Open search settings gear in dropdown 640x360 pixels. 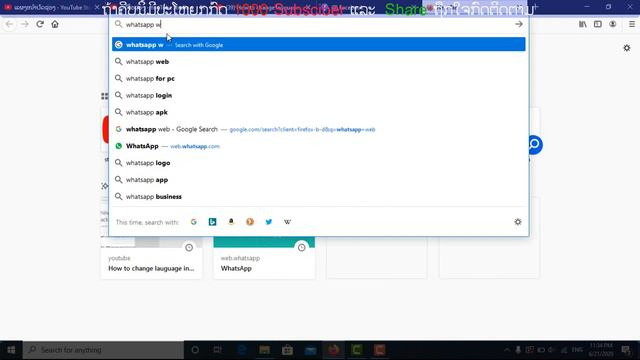click(x=518, y=222)
